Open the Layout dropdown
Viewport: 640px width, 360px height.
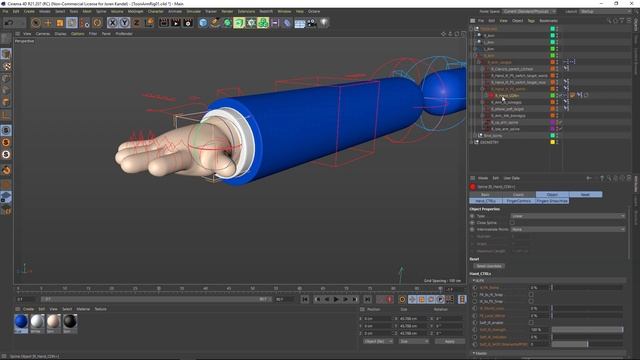[606, 11]
